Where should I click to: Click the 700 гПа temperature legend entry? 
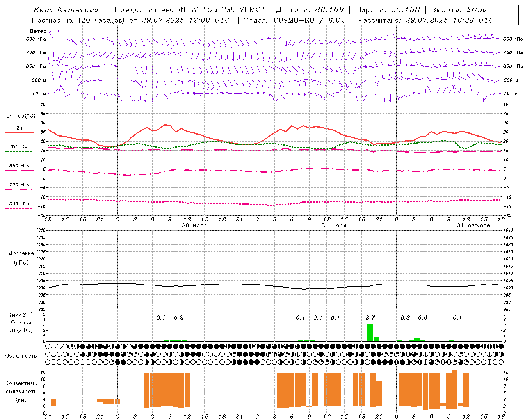[x=19, y=185]
